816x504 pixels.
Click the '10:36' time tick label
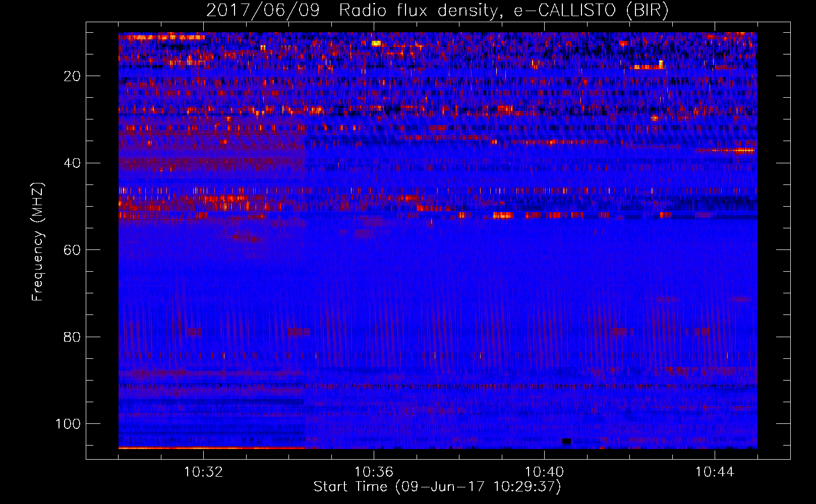[x=374, y=472]
